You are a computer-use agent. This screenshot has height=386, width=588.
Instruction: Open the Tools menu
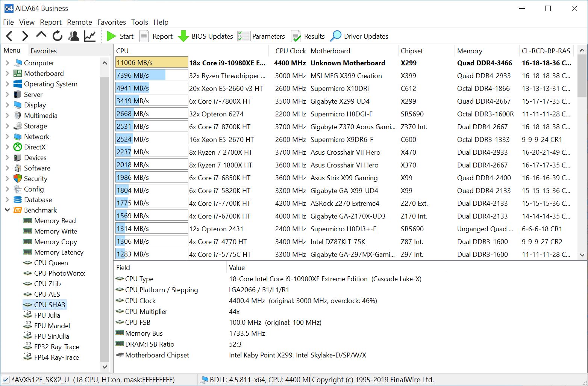(139, 22)
